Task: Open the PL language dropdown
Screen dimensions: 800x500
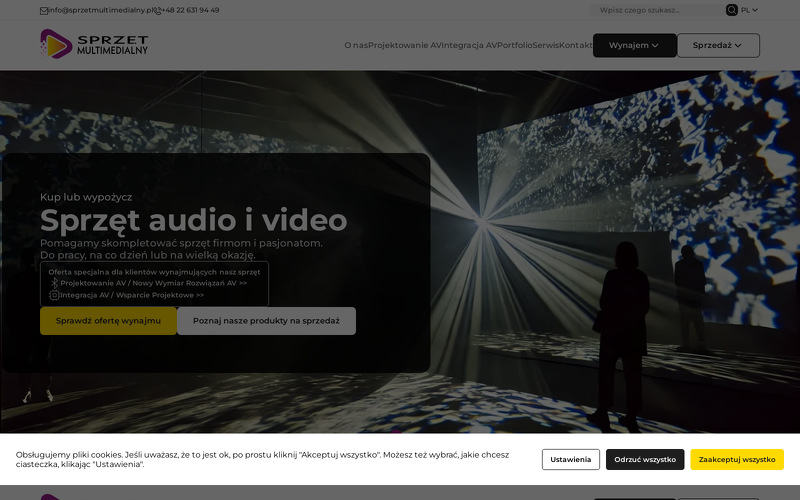Action: point(749,10)
